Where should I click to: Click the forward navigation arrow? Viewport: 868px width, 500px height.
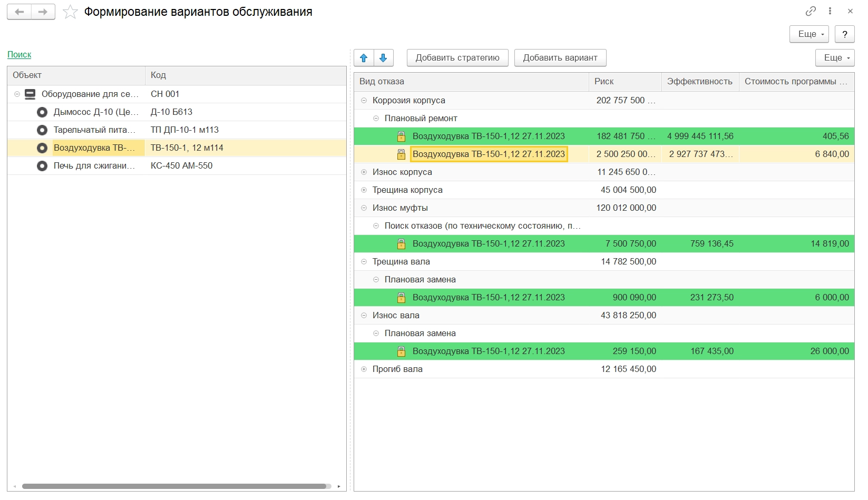coord(43,12)
